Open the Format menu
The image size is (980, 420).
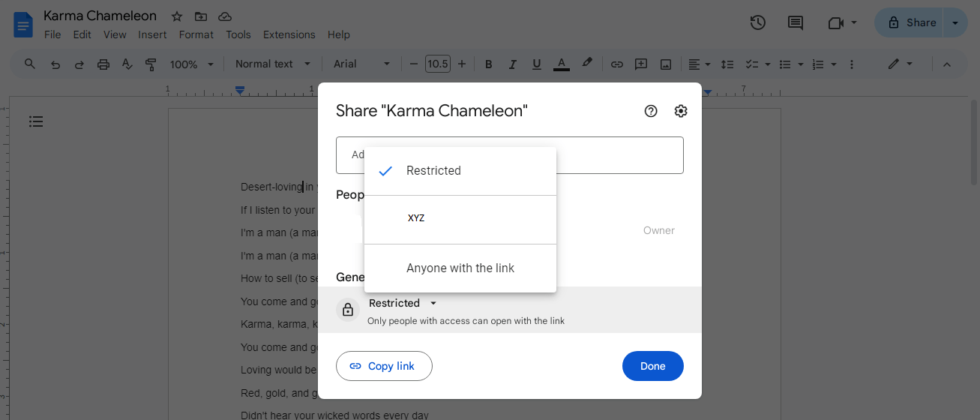pos(196,34)
